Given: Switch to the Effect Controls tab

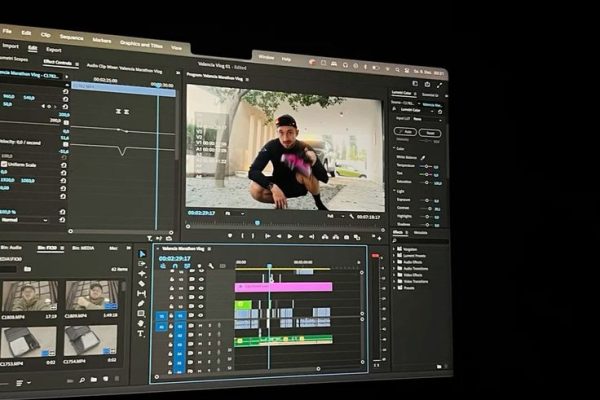Looking at the screenshot, I should [57, 62].
